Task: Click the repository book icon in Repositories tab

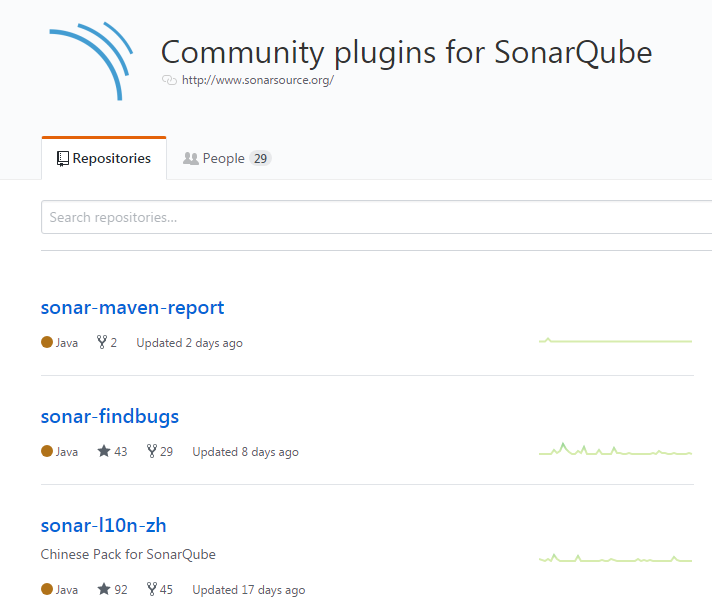Action: tap(63, 159)
